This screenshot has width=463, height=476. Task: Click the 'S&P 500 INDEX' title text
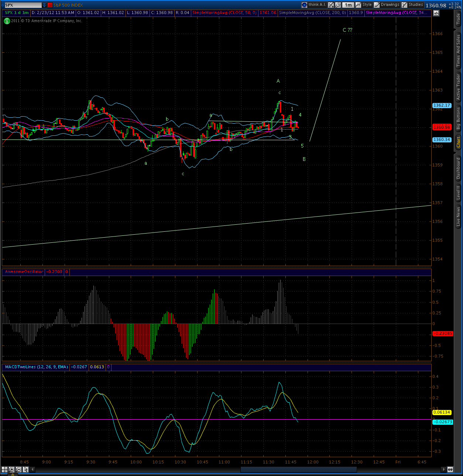pyautogui.click(x=68, y=5)
